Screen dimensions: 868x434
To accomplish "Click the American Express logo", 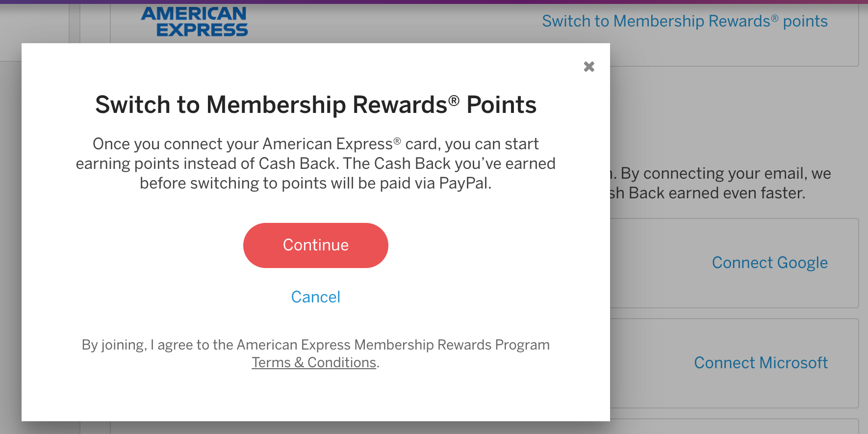I will [194, 22].
